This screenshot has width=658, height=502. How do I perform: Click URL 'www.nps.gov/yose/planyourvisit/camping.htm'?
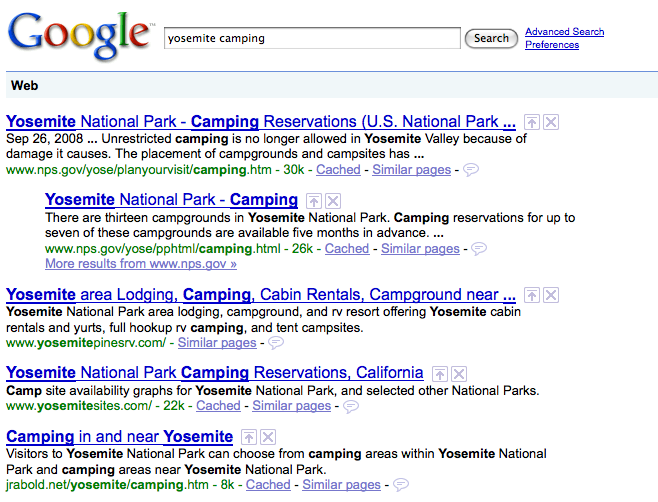(139, 170)
